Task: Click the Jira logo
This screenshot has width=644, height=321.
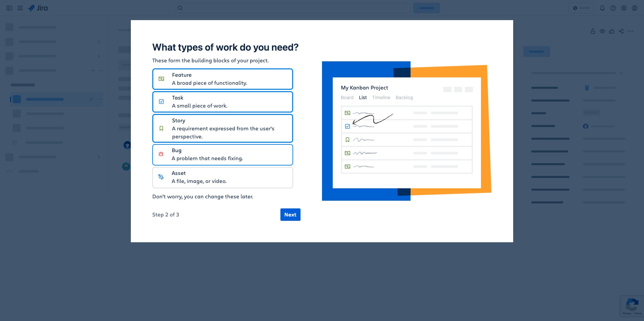Action: coord(38,8)
